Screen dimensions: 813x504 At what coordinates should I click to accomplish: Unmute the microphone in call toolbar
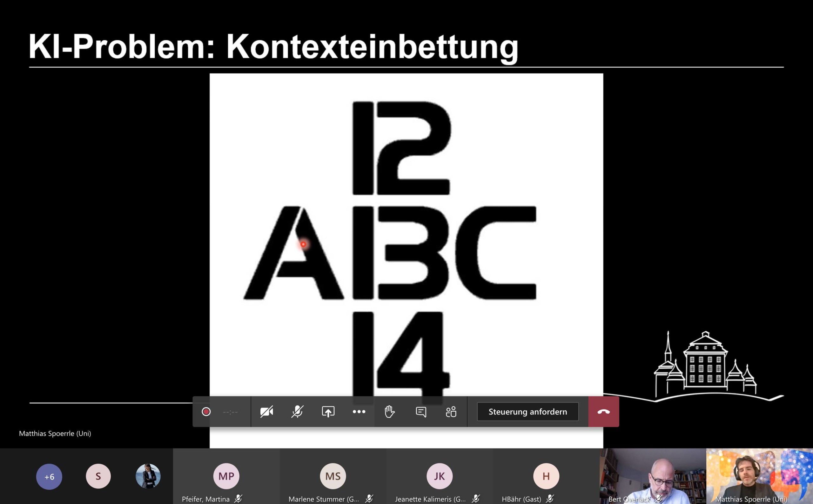point(297,412)
